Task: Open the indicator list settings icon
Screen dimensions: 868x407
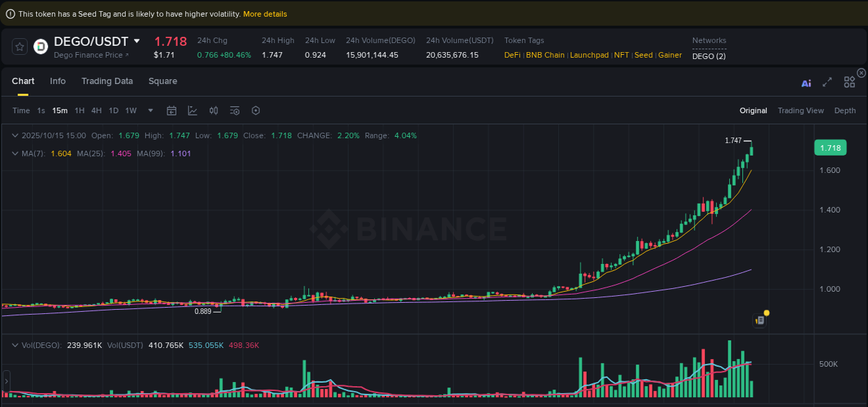Action: coord(234,110)
